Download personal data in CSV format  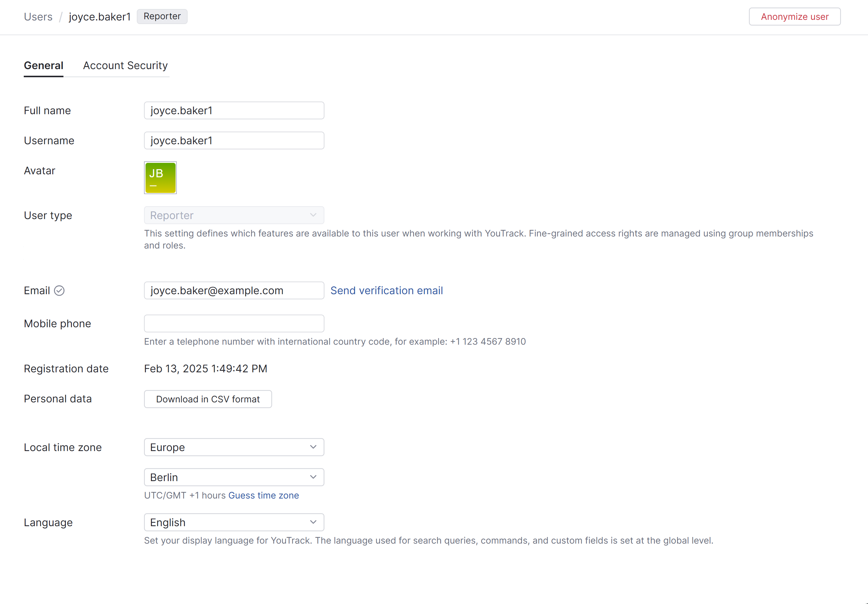207,399
